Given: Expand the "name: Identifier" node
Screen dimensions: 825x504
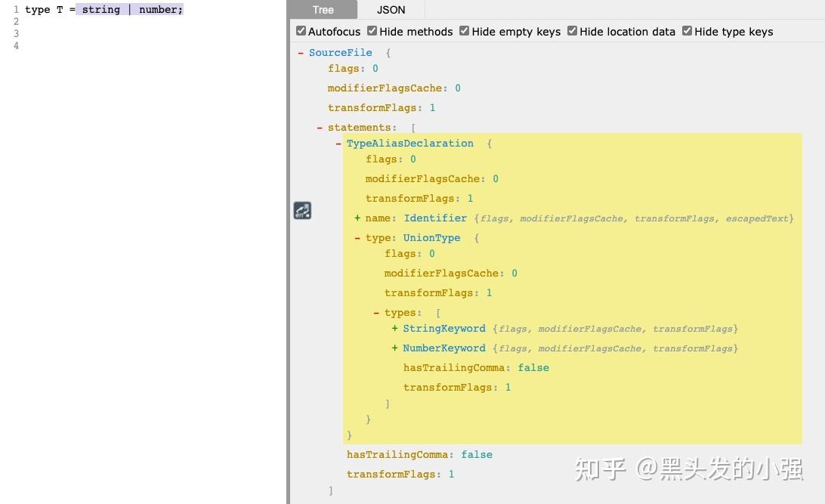Looking at the screenshot, I should (x=357, y=218).
